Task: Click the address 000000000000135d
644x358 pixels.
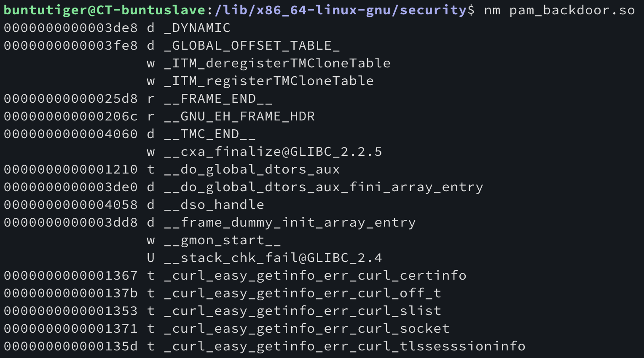Action: point(71,346)
